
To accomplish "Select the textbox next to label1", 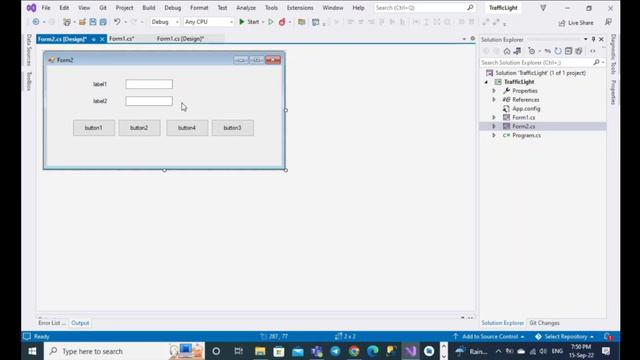I will (149, 84).
